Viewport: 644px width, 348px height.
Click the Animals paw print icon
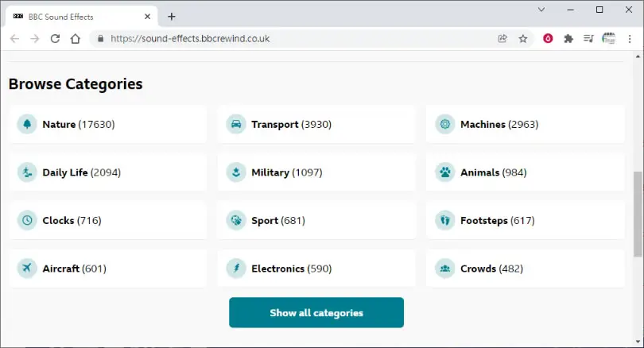[x=444, y=172]
